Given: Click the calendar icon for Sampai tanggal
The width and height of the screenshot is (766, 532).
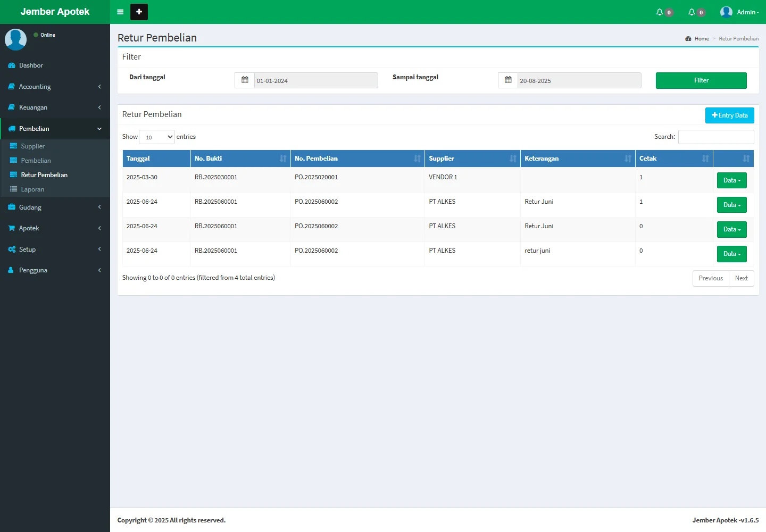Looking at the screenshot, I should [508, 80].
